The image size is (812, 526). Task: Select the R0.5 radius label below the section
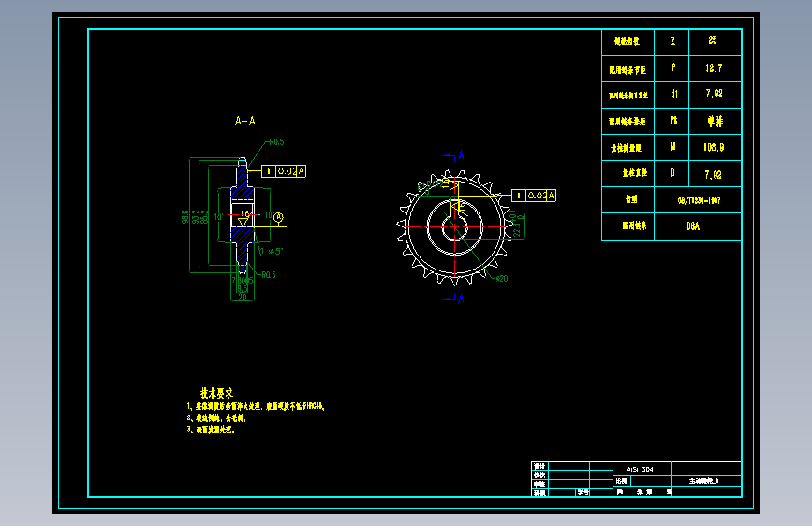coord(268,275)
